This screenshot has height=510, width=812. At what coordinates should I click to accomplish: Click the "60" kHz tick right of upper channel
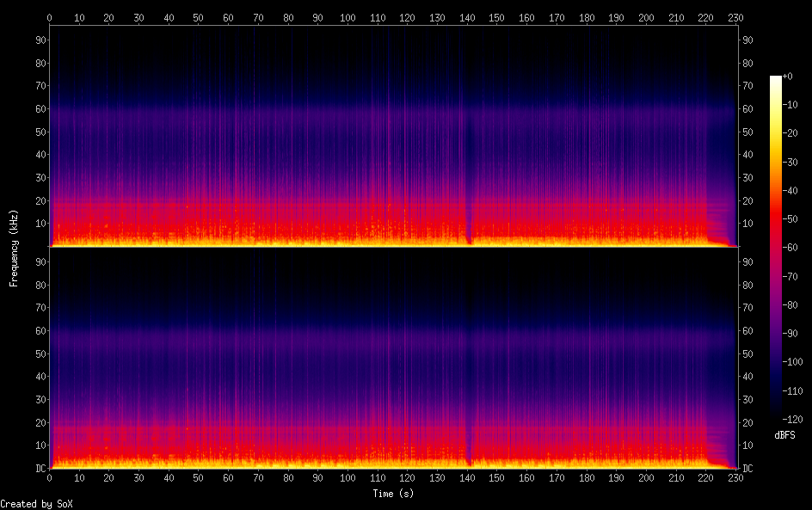(x=747, y=108)
